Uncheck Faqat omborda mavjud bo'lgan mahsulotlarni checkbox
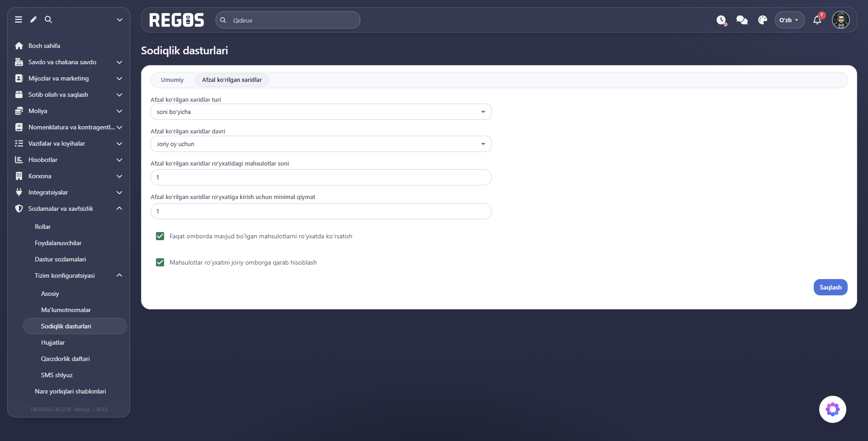 [x=160, y=236]
